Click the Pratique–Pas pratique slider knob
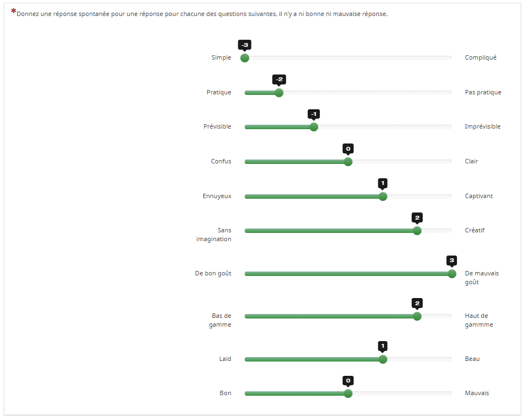The height and width of the screenshot is (420, 526). [279, 93]
